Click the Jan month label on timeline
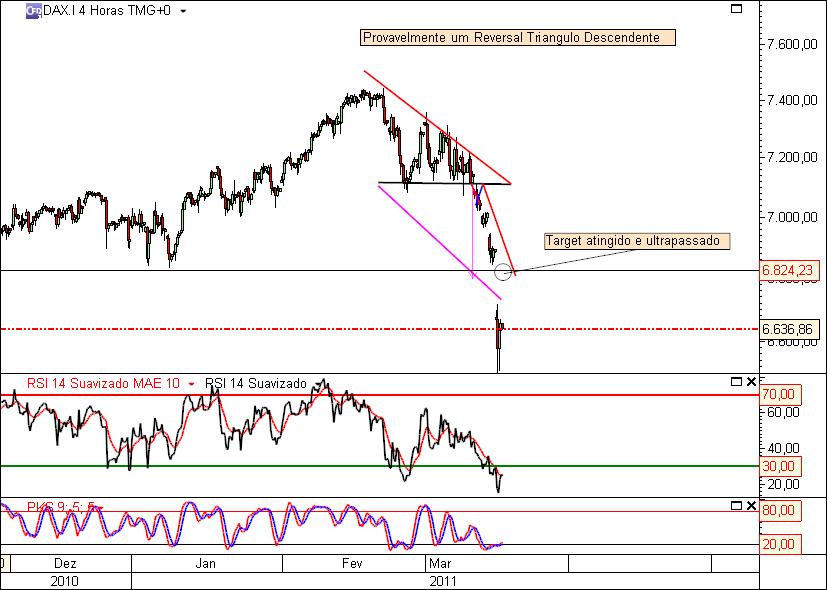The width and height of the screenshot is (827, 590). pos(205,563)
